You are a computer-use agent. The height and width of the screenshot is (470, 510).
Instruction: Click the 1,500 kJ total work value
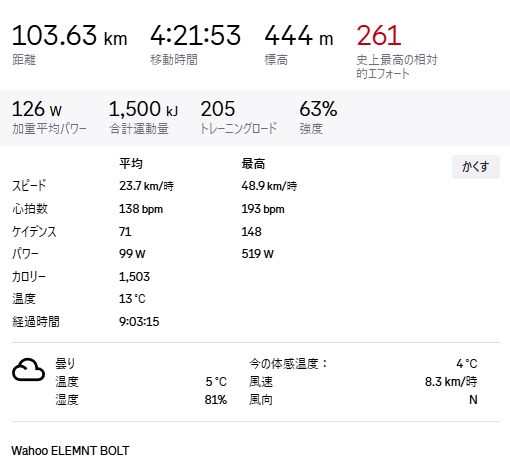tap(143, 109)
